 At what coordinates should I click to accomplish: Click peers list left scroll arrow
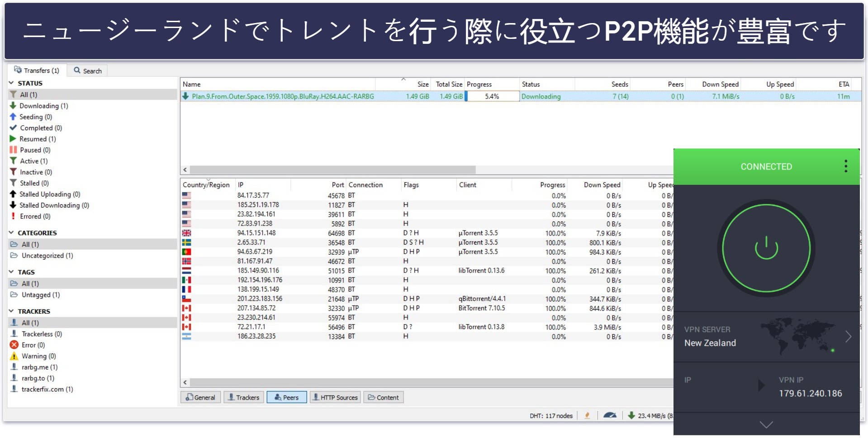185,382
